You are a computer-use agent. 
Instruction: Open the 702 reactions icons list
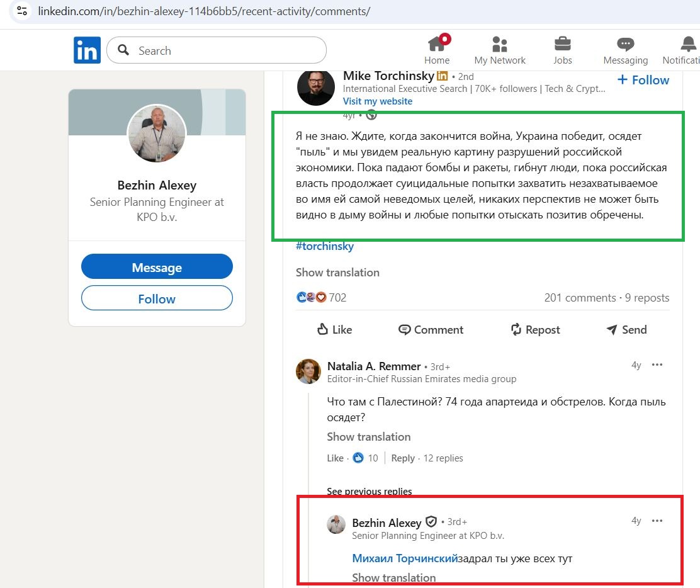point(311,297)
